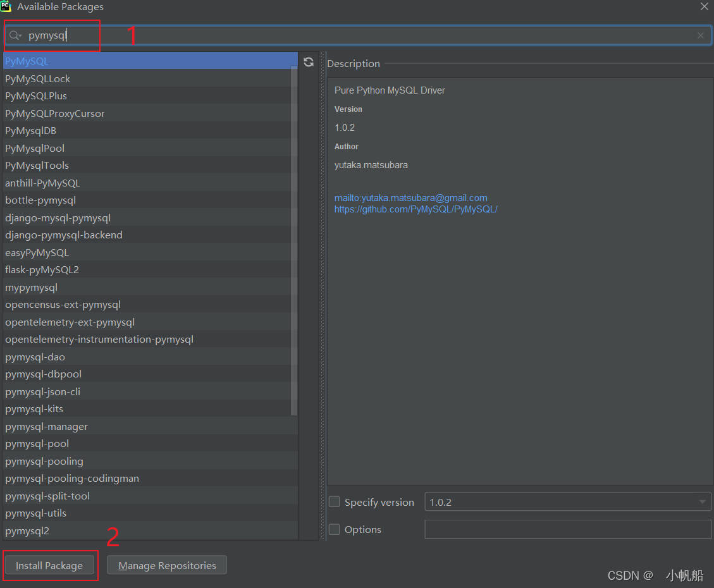
Task: Select pymysql-pooling-codingman package
Action: point(151,479)
